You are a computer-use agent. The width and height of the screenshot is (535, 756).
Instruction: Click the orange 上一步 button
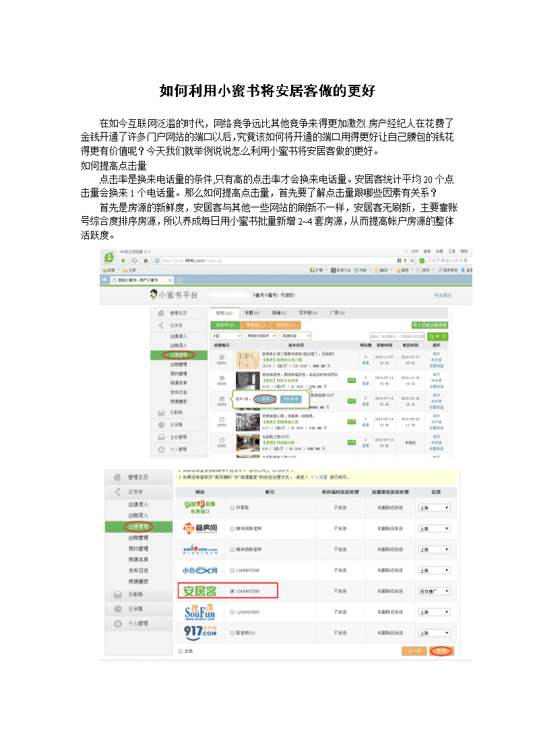point(414,651)
